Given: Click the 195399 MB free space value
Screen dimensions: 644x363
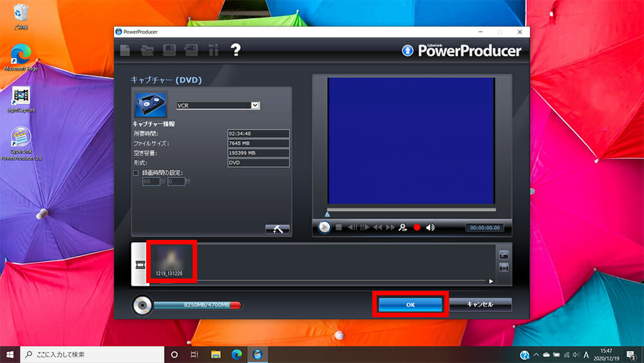Looking at the screenshot, I should 258,153.
